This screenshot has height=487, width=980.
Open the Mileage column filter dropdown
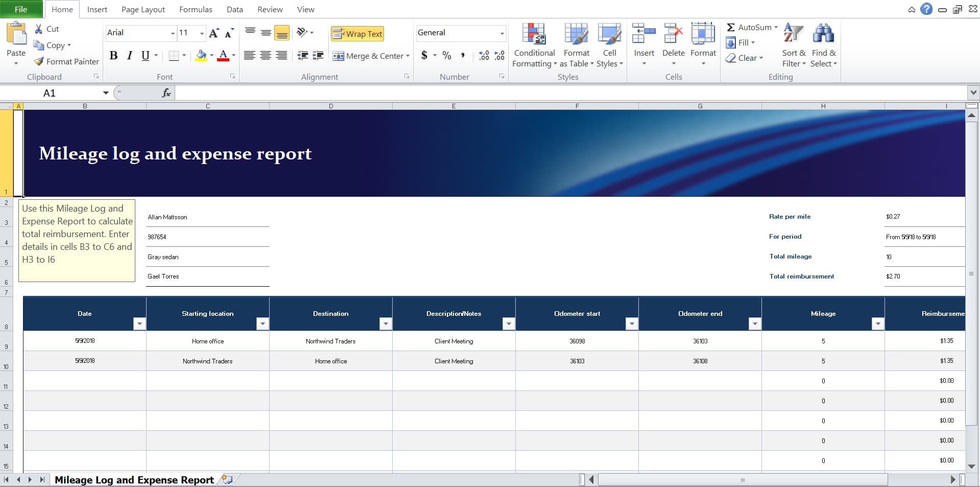pos(878,323)
